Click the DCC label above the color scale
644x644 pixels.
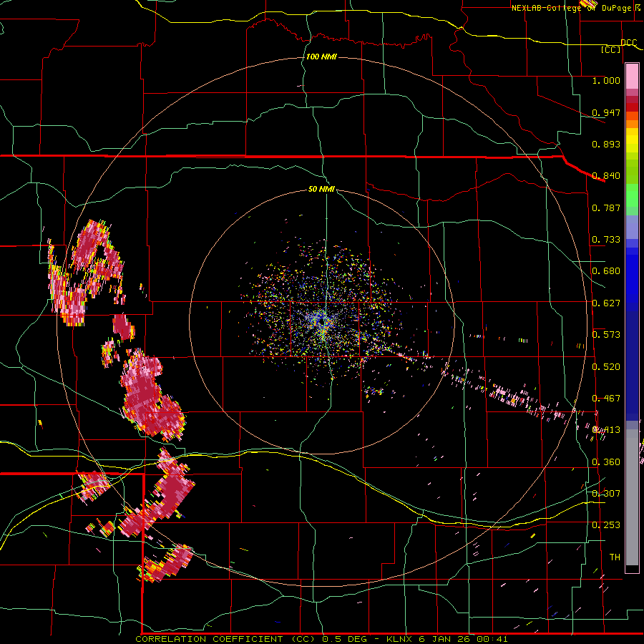pos(628,42)
